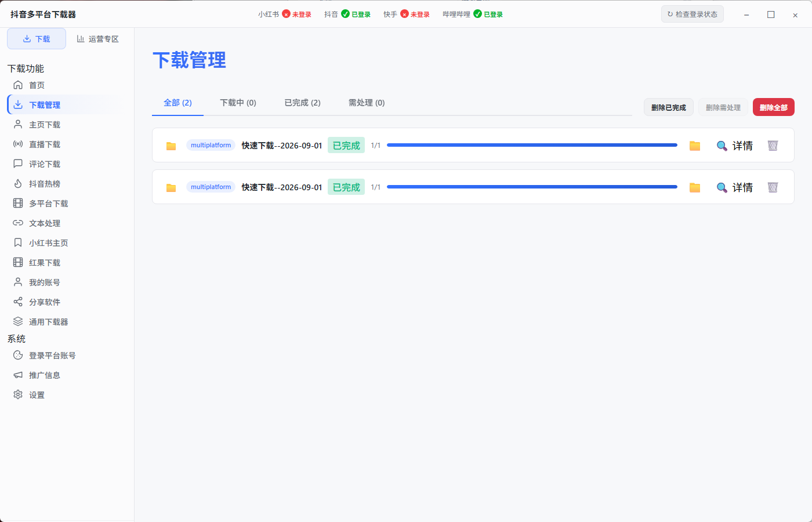Image resolution: width=812 pixels, height=522 pixels.
Task: Click the film icon beside 红果下载
Action: [18, 263]
